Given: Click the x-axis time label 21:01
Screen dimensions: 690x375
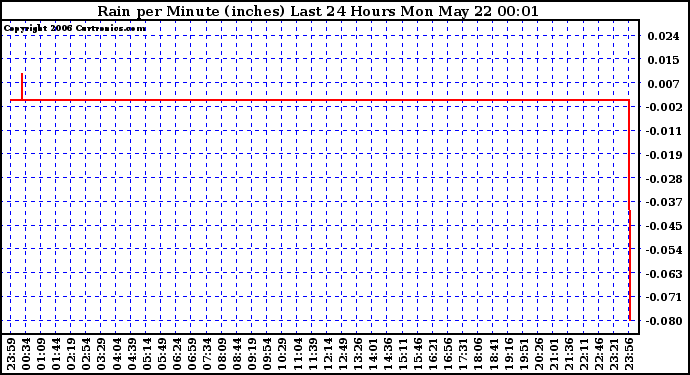Looking at the screenshot, I should [x=554, y=355].
